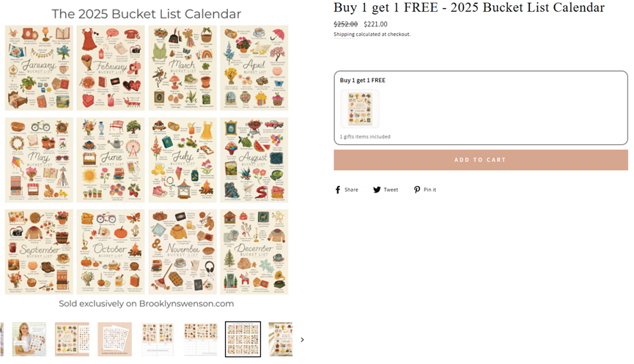Click the Share text link

pyautogui.click(x=351, y=190)
